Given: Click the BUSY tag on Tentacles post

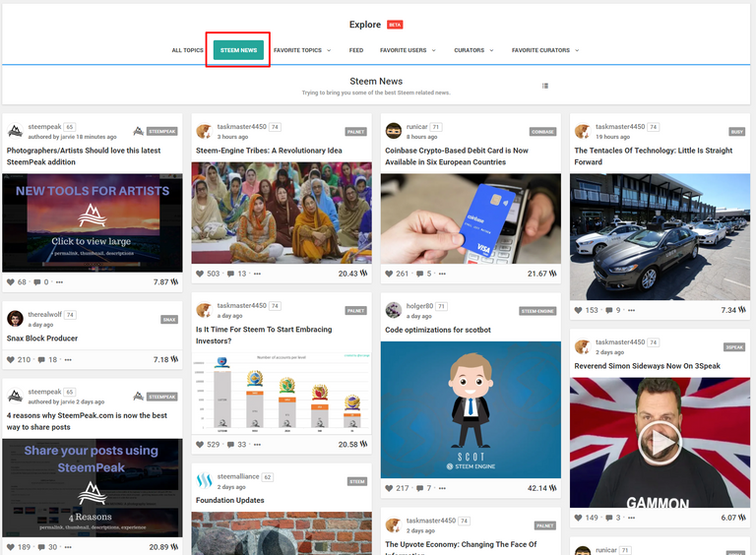Looking at the screenshot, I should [736, 132].
